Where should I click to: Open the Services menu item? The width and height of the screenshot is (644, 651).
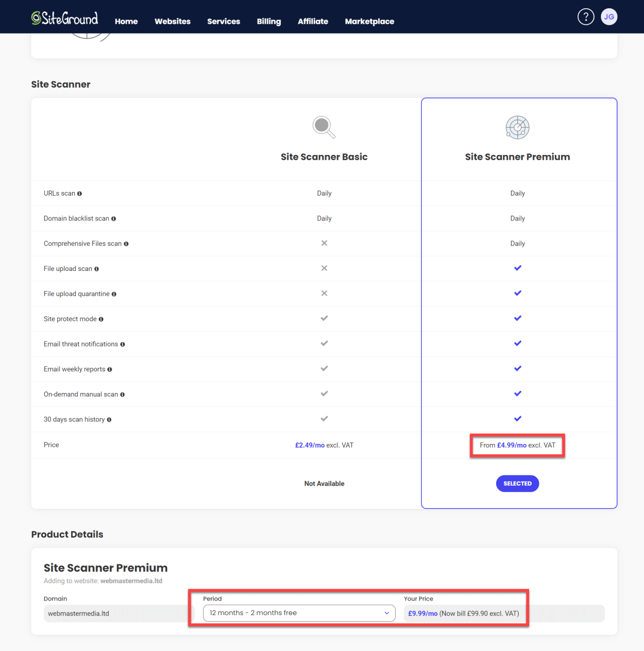tap(224, 21)
